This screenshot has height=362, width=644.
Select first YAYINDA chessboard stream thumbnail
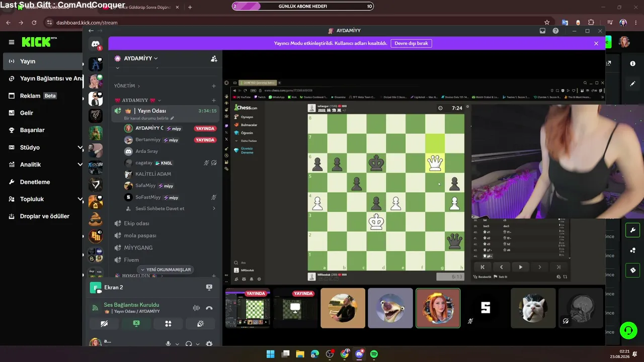[248, 308]
